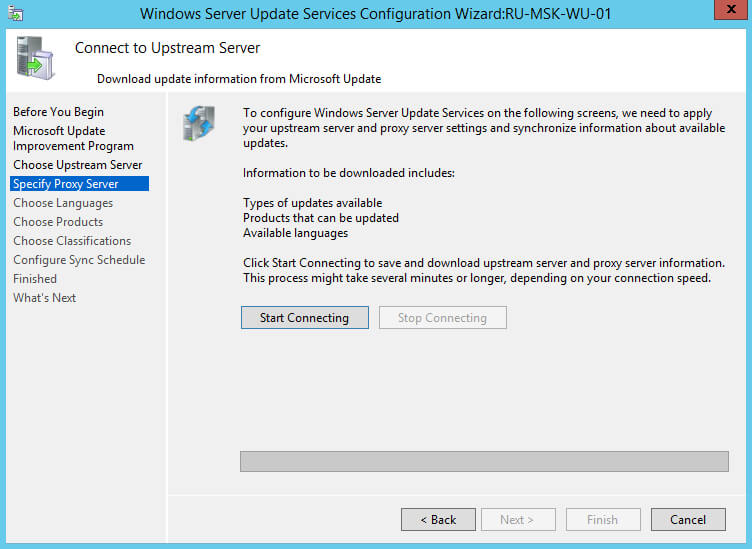This screenshot has width=752, height=549.
Task: Cancel the configuration wizard
Action: [688, 520]
